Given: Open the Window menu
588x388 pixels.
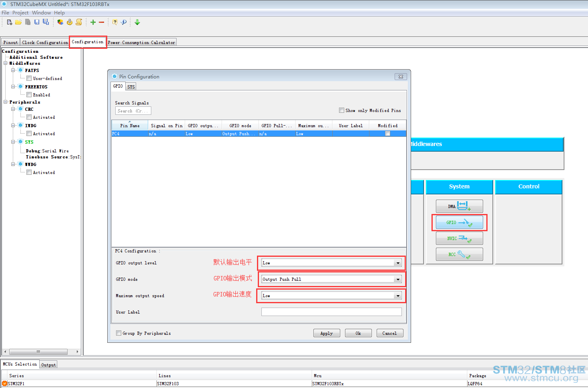Looking at the screenshot, I should [42, 13].
